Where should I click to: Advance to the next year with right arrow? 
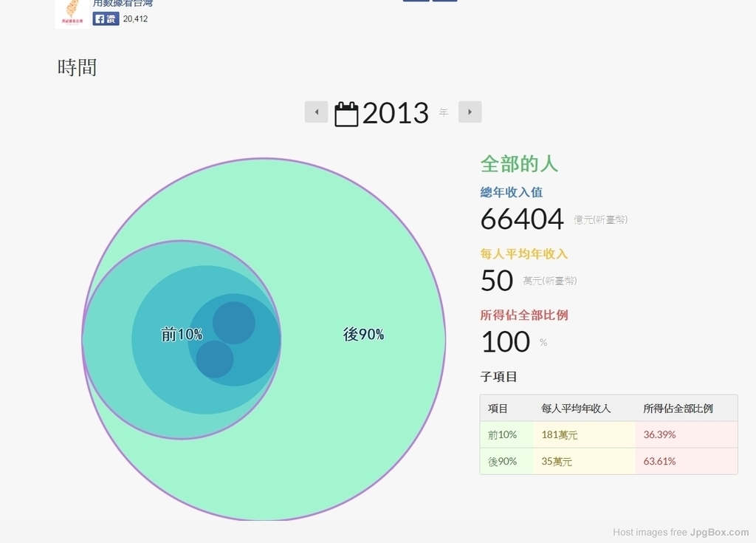coord(470,112)
